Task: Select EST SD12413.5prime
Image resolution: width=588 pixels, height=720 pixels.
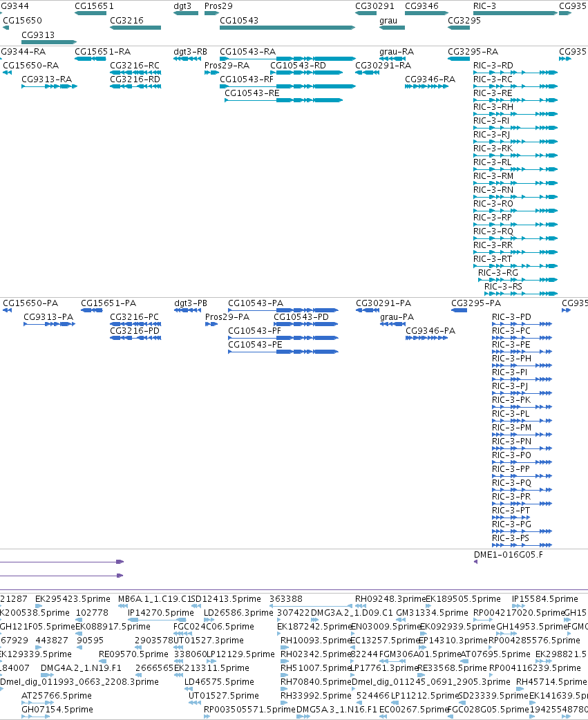Action: 226,599
